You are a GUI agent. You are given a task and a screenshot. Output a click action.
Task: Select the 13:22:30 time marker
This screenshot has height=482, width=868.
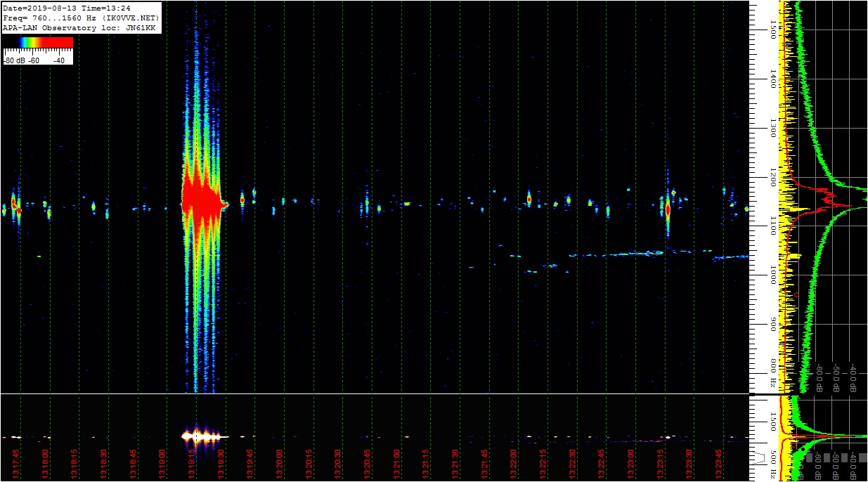pos(572,465)
